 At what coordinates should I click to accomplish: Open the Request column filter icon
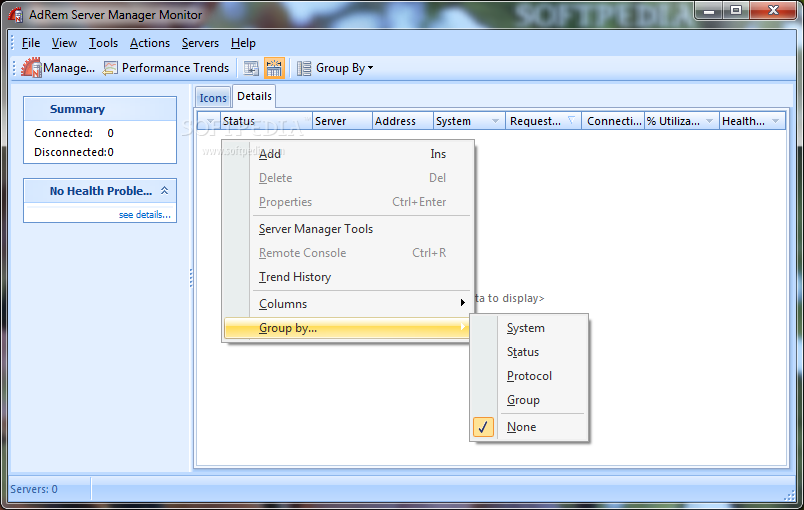571,120
